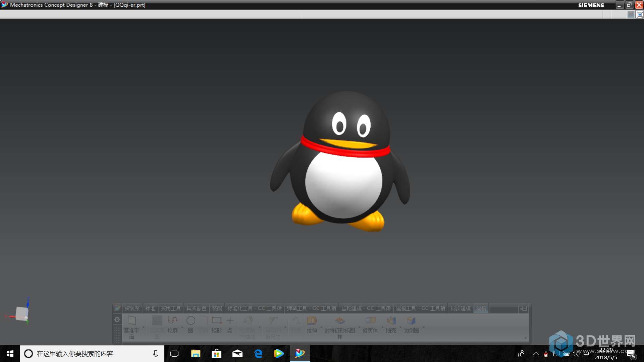The height and width of the screenshot is (362, 644).
Task: Switch to the 装配 tab
Action: click(x=217, y=308)
